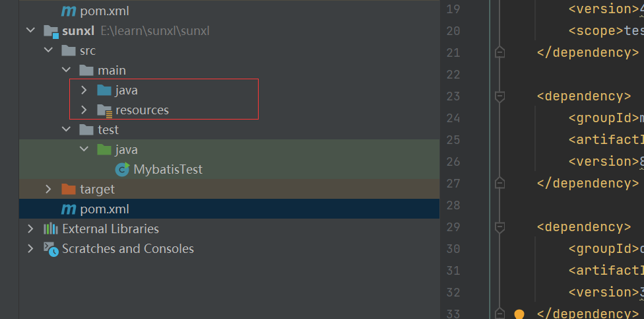Click the External Libraries icon
This screenshot has width=644, height=319.
tap(51, 229)
